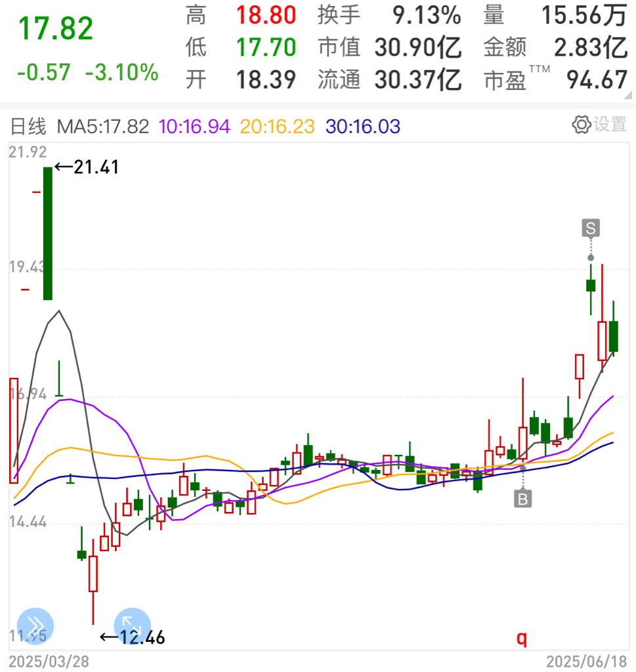Click the open price 18.39
The width and height of the screenshot is (636, 672).
coord(266,79)
